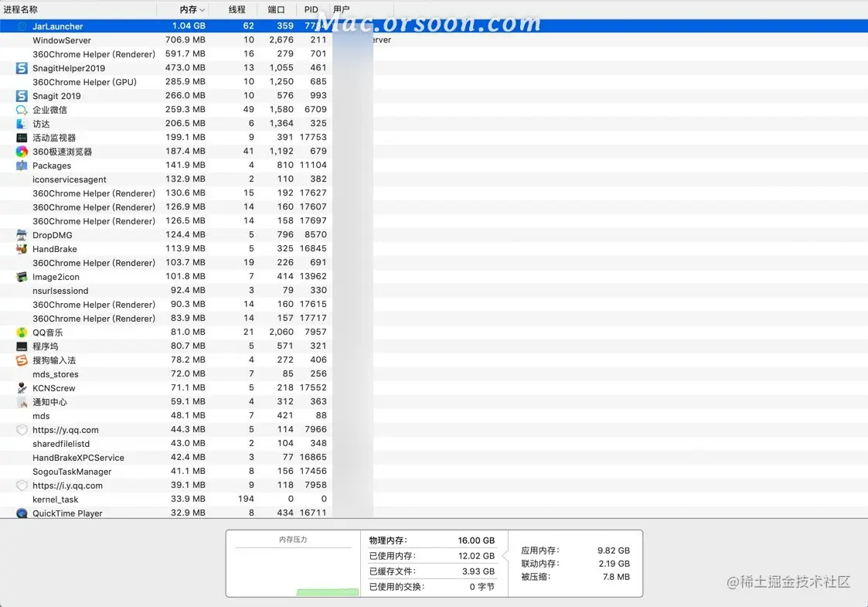This screenshot has height=607, width=868.
Task: Click the 物理内存 16.00 GB entry
Action: 432,540
